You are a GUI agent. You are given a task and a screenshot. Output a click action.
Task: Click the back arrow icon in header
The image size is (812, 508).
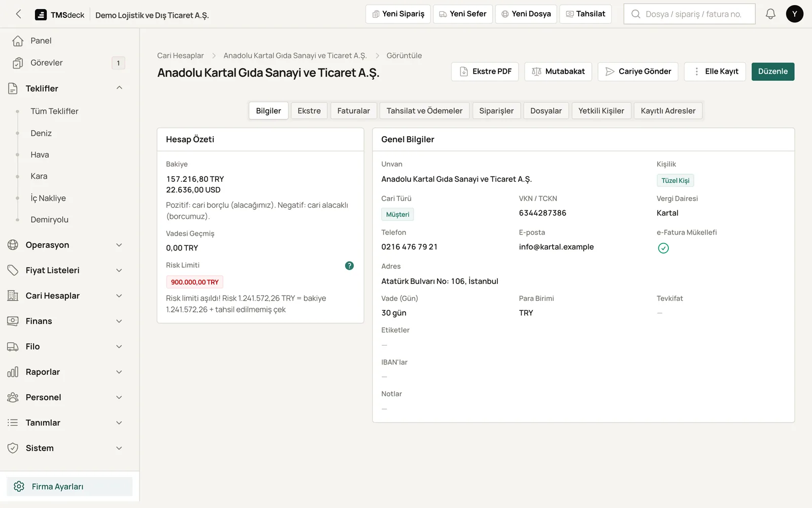[x=19, y=14]
